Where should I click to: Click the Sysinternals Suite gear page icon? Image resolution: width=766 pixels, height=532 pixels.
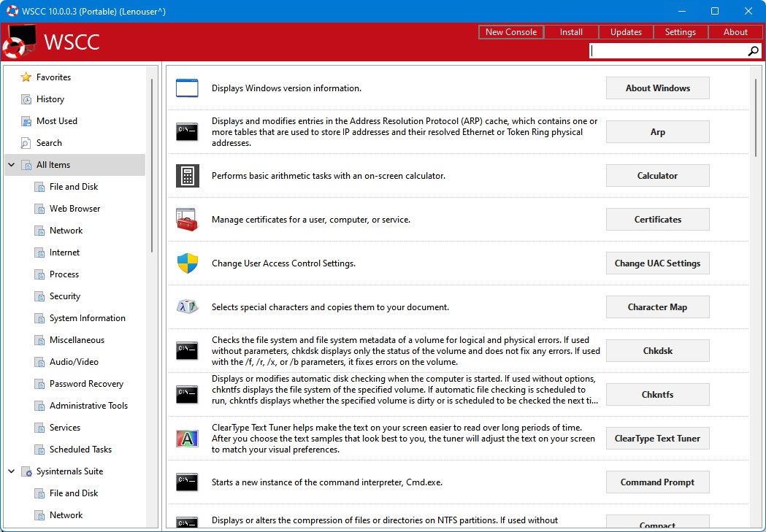pos(26,471)
